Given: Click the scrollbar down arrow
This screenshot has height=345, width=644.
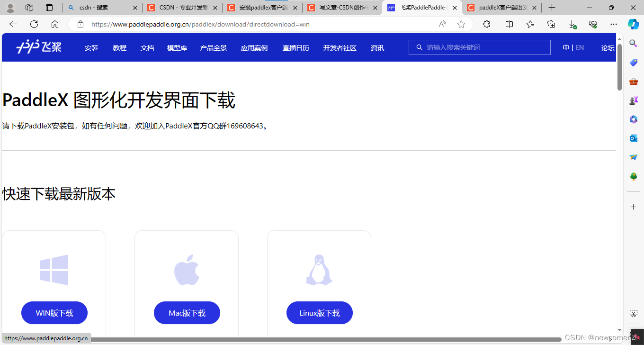Looking at the screenshot, I should (620, 330).
